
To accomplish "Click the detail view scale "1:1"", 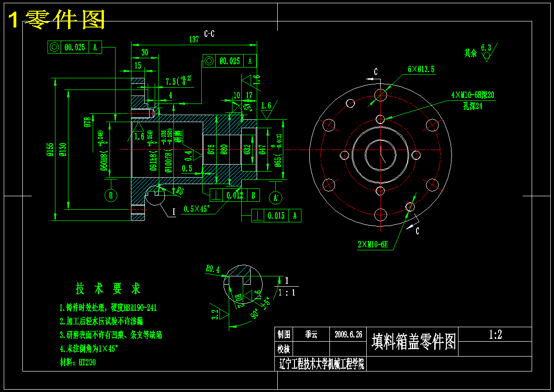I will pyautogui.click(x=287, y=293).
